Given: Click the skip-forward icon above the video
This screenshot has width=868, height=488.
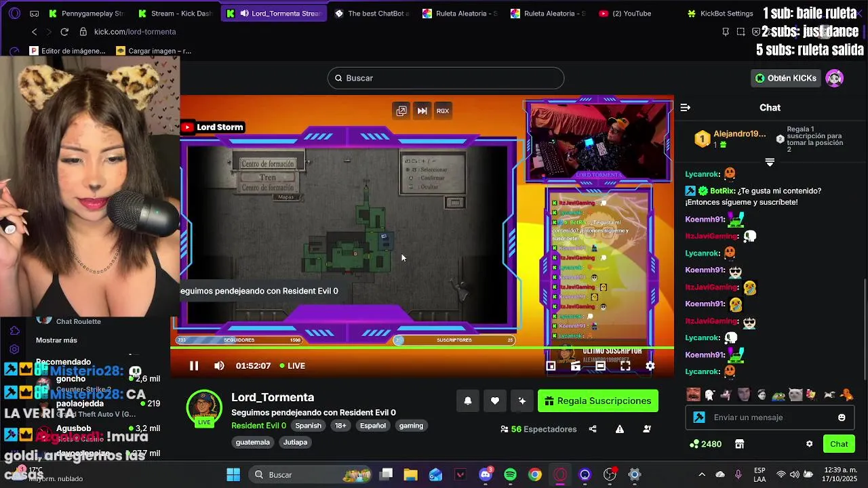Looking at the screenshot, I should coord(422,110).
